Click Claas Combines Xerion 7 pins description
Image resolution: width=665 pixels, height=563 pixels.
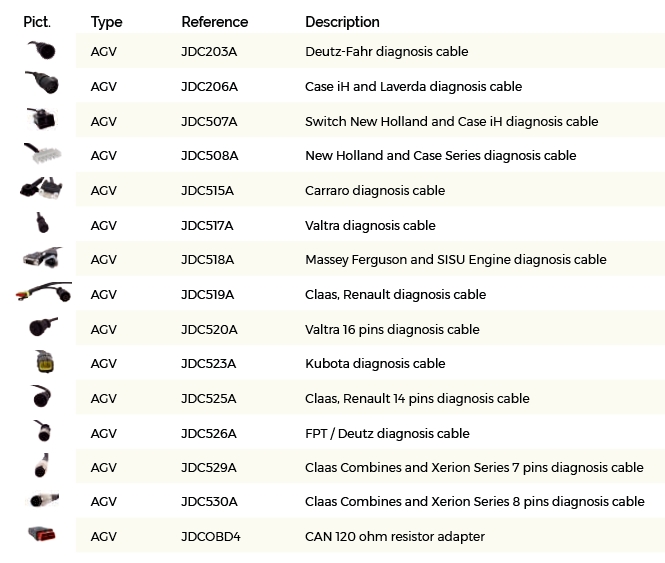click(474, 467)
